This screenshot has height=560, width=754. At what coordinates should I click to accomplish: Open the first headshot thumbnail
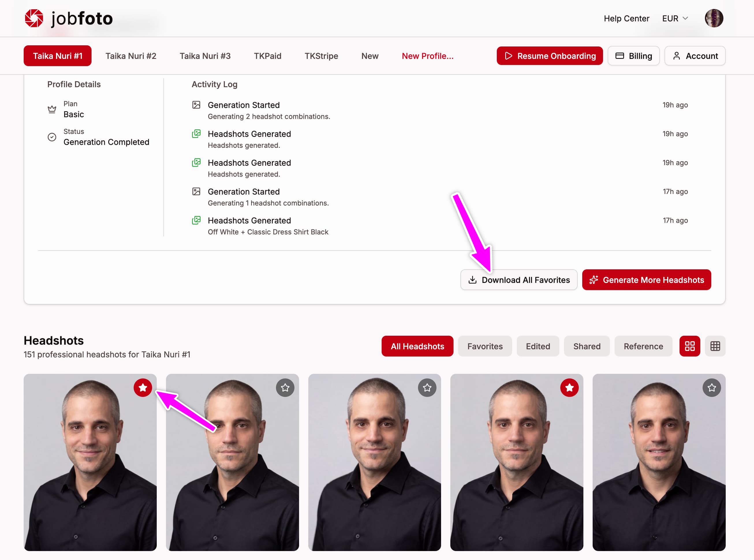click(90, 462)
